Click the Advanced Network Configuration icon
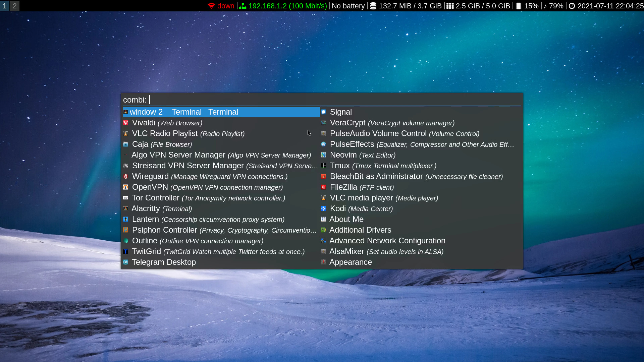The width and height of the screenshot is (644, 362). point(324,241)
